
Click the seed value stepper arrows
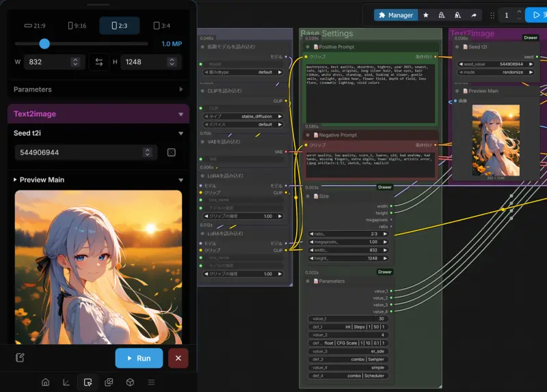click(147, 152)
